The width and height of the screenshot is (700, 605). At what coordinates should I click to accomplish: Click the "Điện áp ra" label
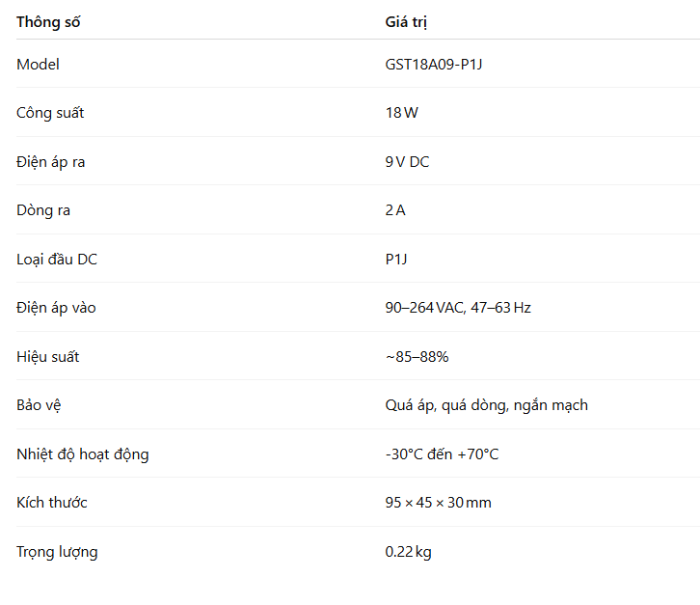(50, 162)
